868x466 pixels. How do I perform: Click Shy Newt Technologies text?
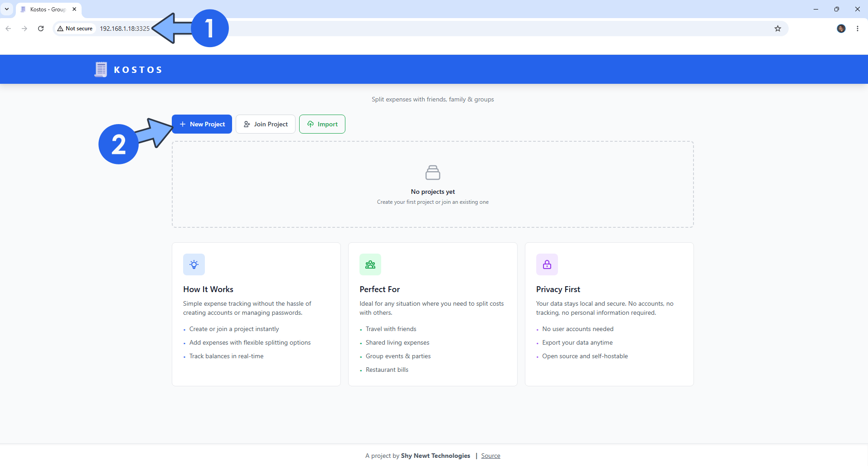[436, 456]
